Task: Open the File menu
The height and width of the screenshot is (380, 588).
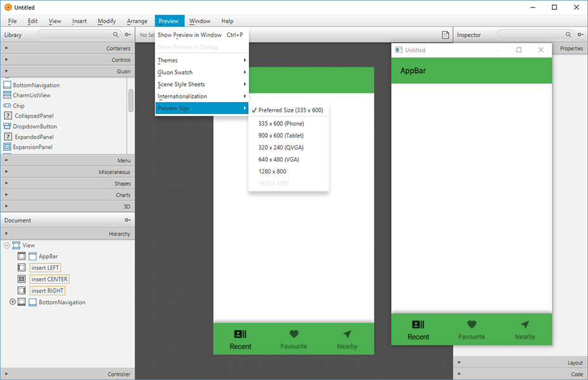Action: click(13, 21)
